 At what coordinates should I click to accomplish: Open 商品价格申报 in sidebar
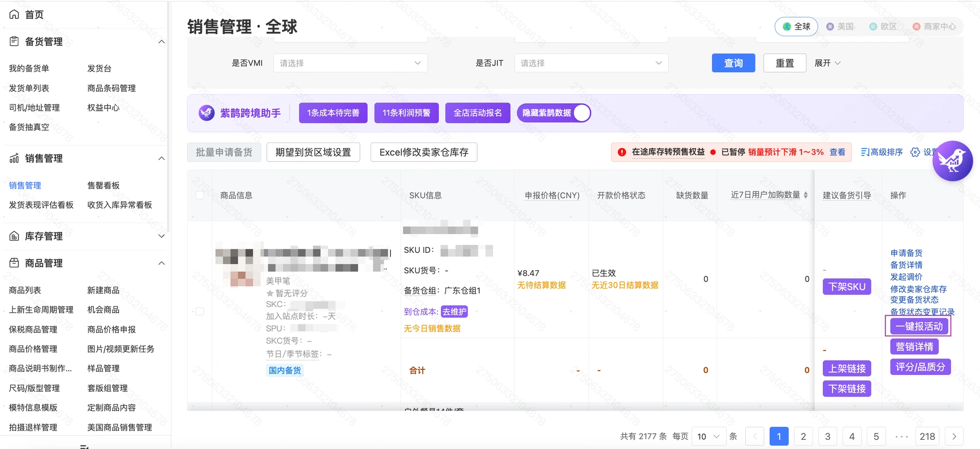click(x=112, y=329)
